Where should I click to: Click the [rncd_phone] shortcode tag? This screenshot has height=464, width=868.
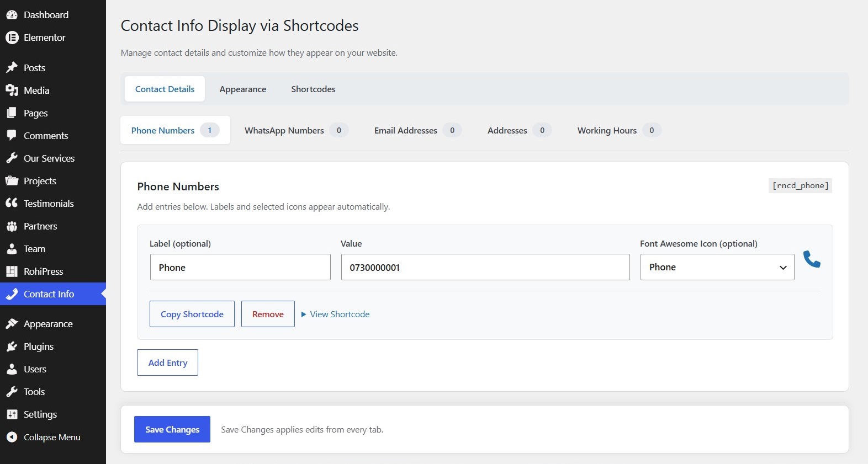(800, 185)
